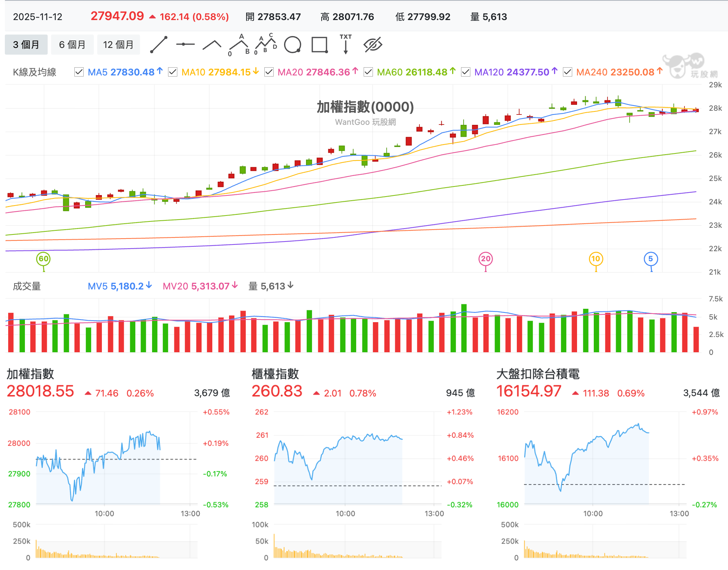Switch to the 12 個月 range tab
Viewport: 728px width, 570px height.
point(118,45)
